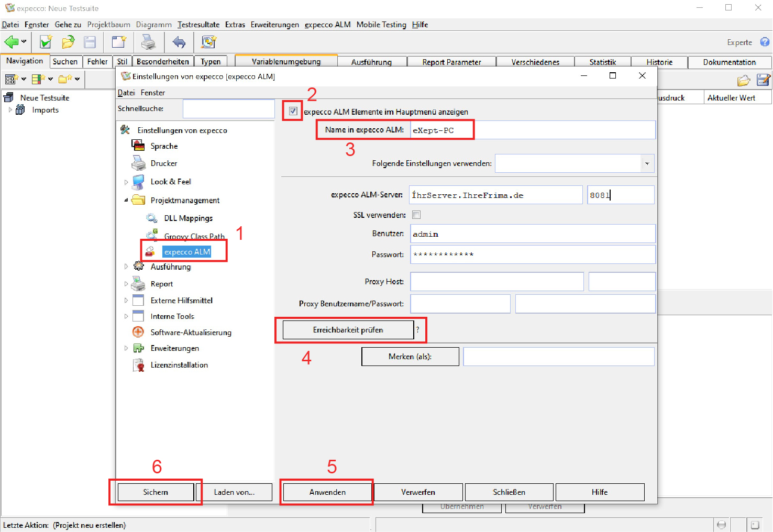The image size is (773, 532).
Task: Expand the 'Imports' node in navigation tree
Action: point(10,110)
